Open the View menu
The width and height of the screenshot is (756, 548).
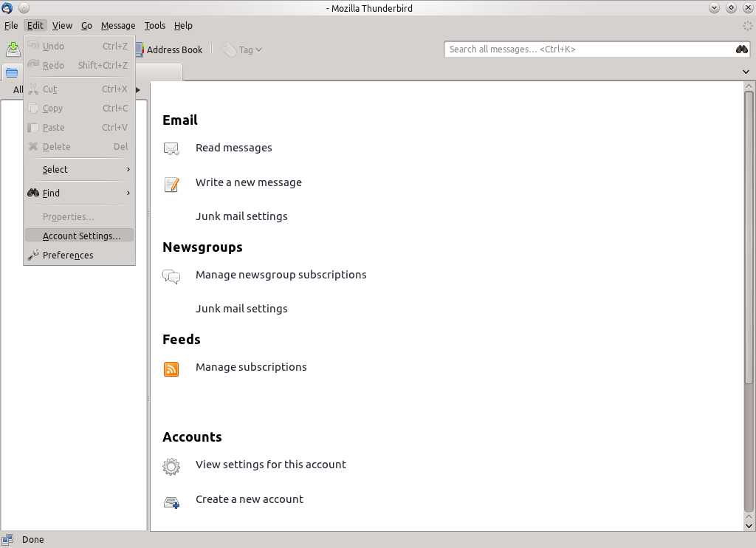pos(62,26)
